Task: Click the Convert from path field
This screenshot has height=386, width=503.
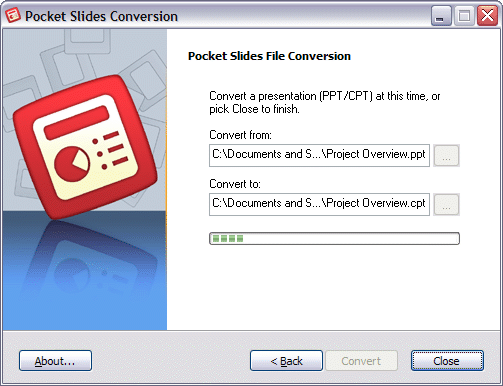Action: coord(319,155)
